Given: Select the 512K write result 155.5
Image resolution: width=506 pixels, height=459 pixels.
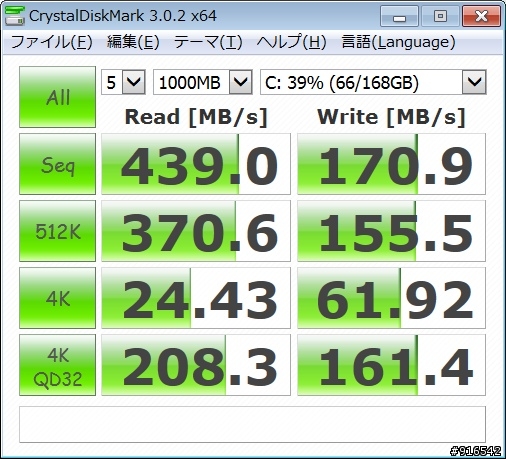Looking at the screenshot, I should click(391, 231).
